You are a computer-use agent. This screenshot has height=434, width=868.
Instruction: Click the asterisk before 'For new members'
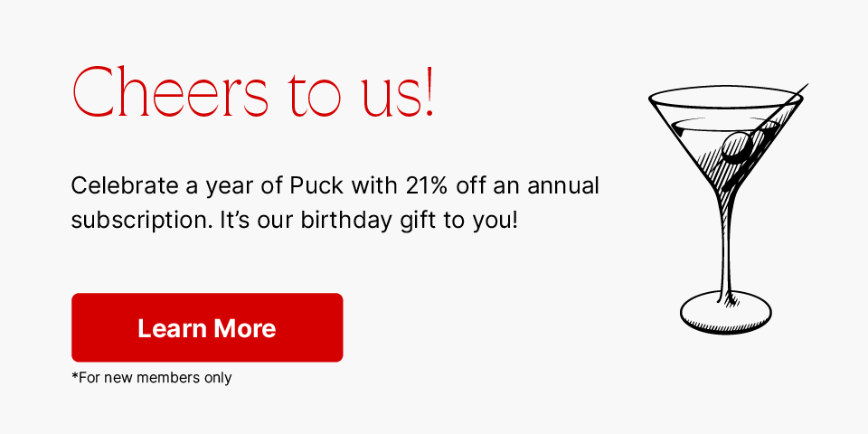75,376
